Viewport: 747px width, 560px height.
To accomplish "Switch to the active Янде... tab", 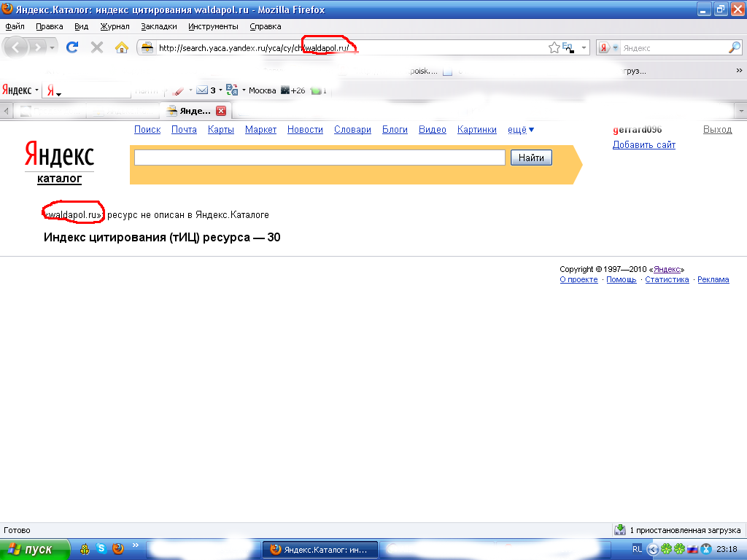I will click(x=196, y=111).
